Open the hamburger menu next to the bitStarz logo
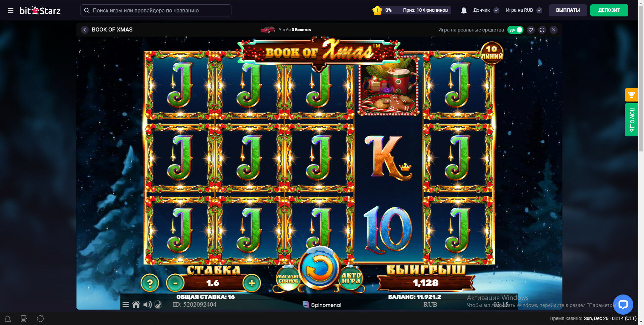The image size is (644, 325). point(11,11)
